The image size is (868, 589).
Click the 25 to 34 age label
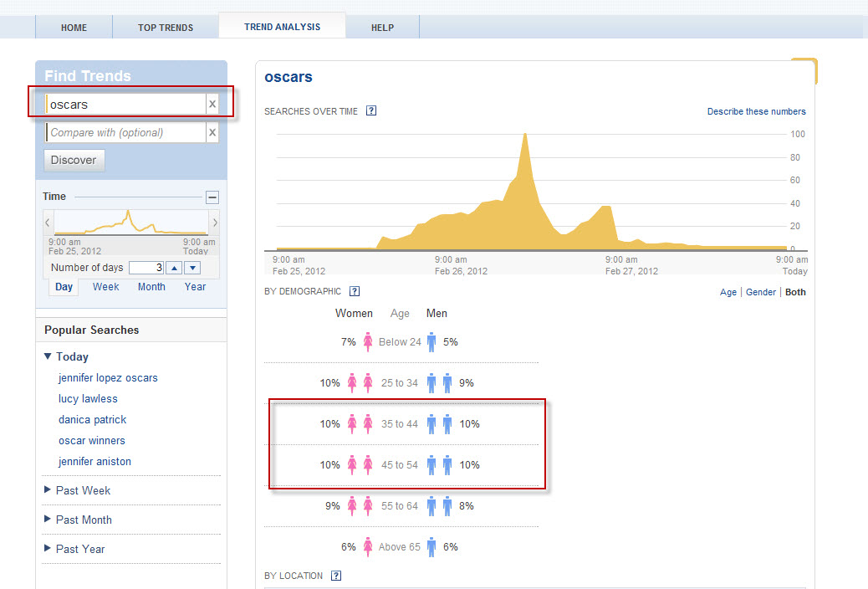click(399, 383)
